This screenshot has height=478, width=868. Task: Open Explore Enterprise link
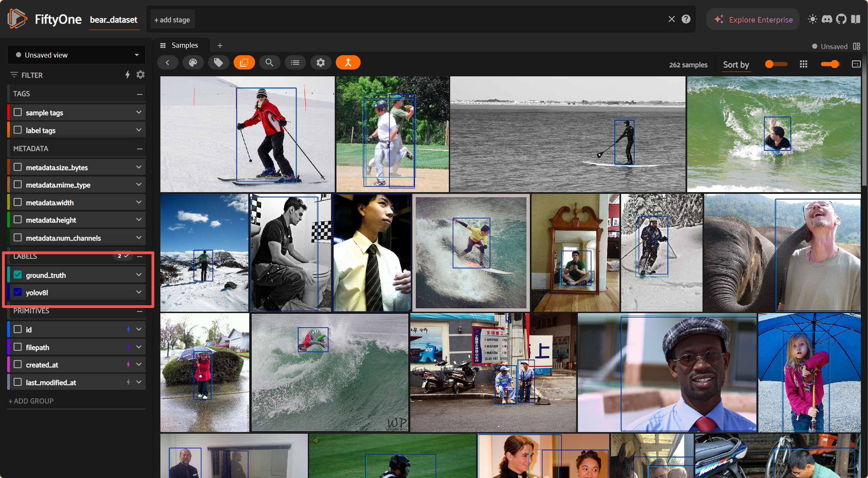pos(753,19)
